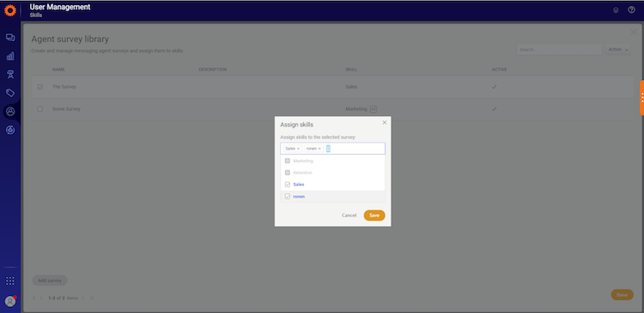
Task: Click the Retention label in dropdown list
Action: (x=303, y=173)
